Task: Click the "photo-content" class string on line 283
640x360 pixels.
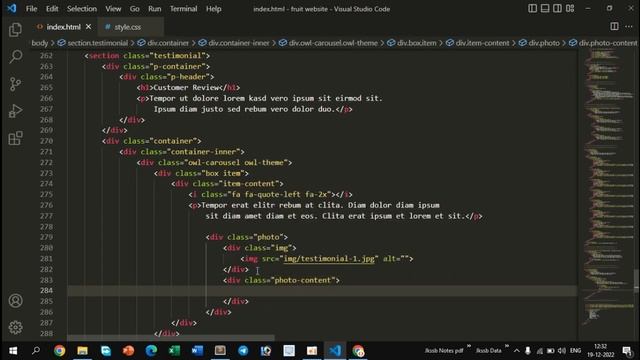Action: (304, 280)
